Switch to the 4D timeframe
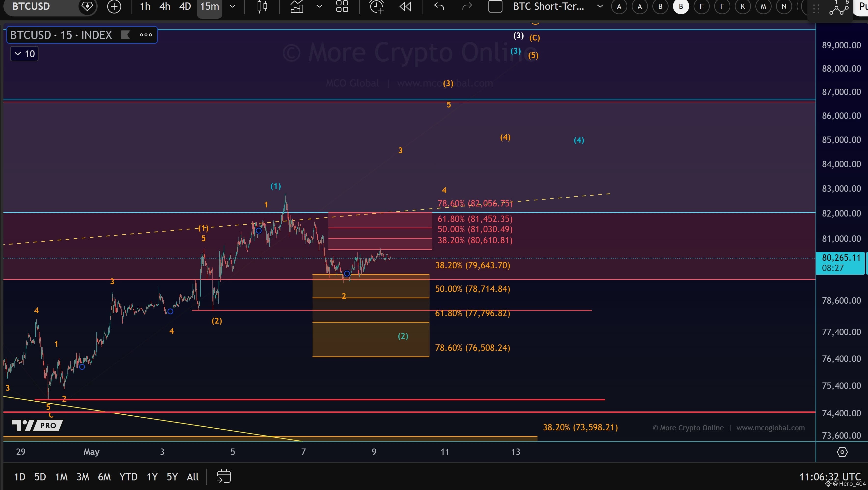868x490 pixels. tap(185, 6)
